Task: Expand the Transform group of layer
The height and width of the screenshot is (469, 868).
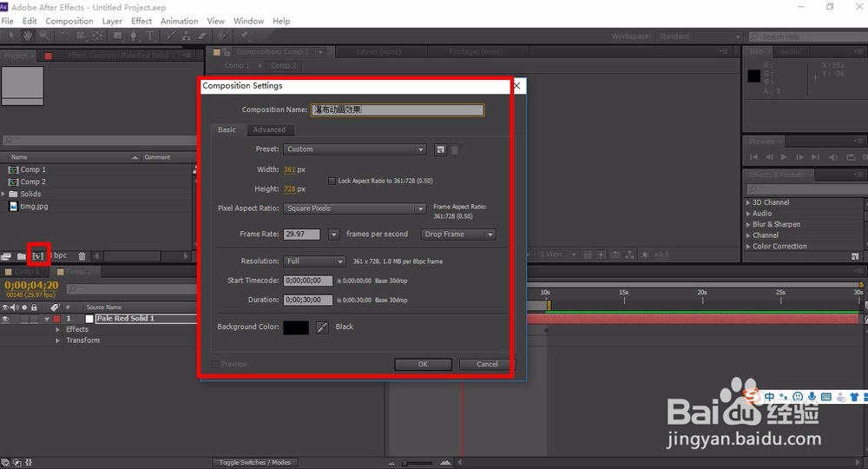Action: tap(57, 340)
